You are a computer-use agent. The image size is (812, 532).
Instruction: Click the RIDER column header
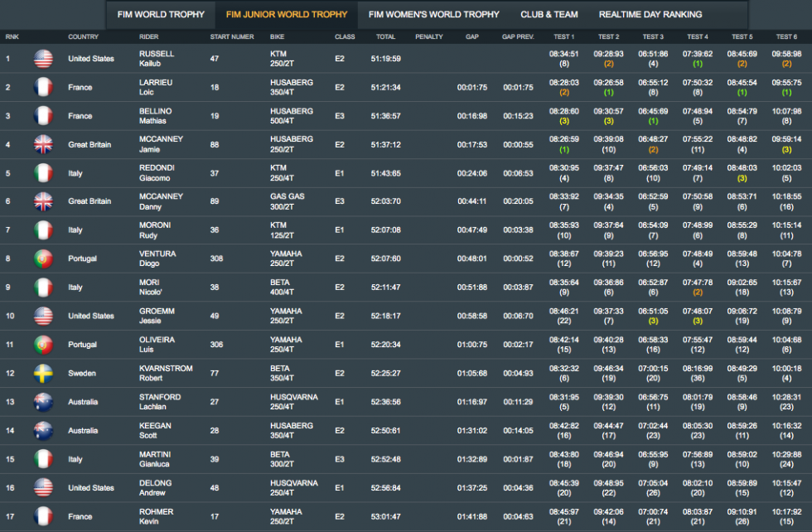pyautogui.click(x=148, y=36)
